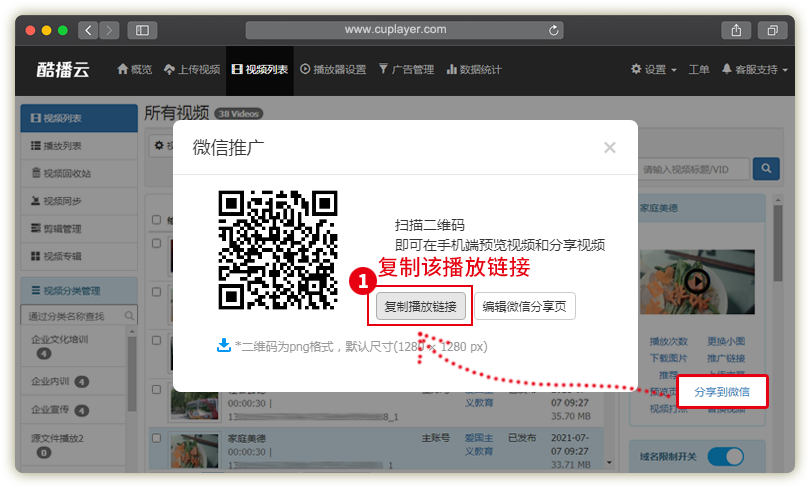Screen dimensions: 810x488
Task: Click the 酷播云 logo
Action: (63, 70)
